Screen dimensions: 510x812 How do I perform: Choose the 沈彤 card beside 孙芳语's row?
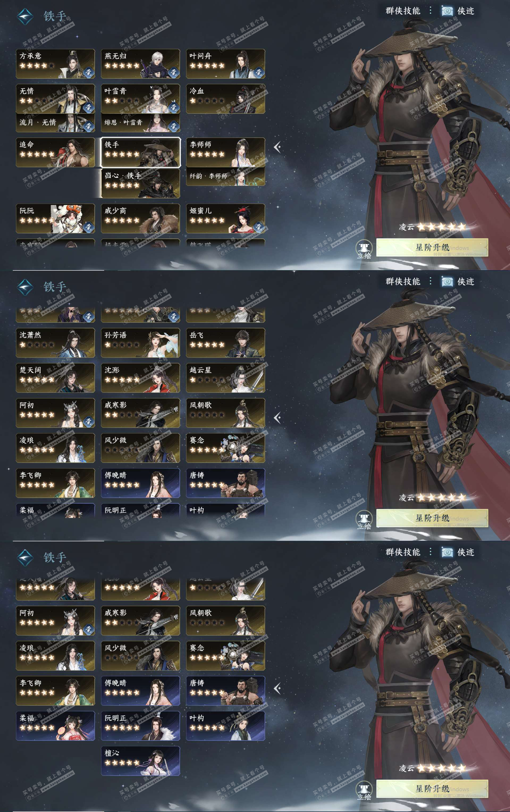[141, 378]
